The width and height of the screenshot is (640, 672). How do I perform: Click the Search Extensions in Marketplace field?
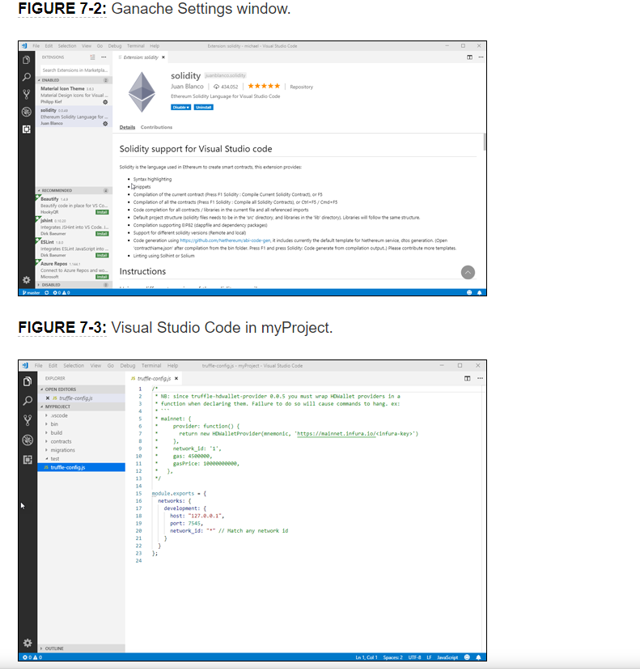74,70
